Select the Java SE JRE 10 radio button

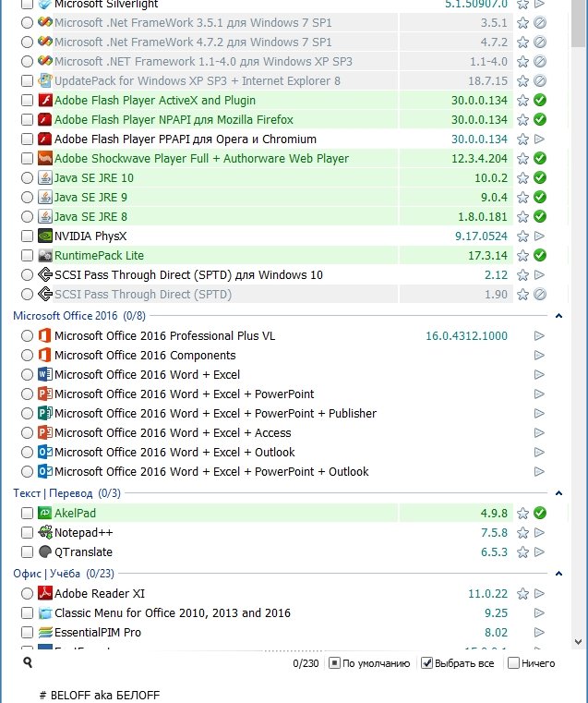point(28,178)
